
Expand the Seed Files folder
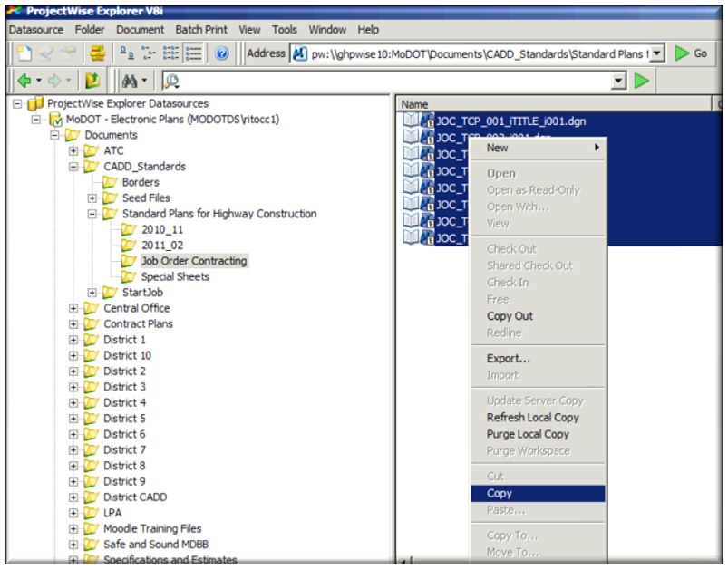(92, 198)
